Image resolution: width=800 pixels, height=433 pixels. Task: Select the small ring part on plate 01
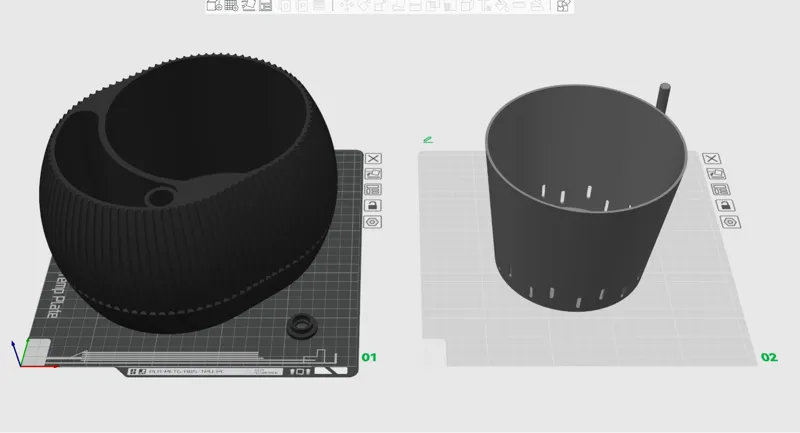click(302, 325)
